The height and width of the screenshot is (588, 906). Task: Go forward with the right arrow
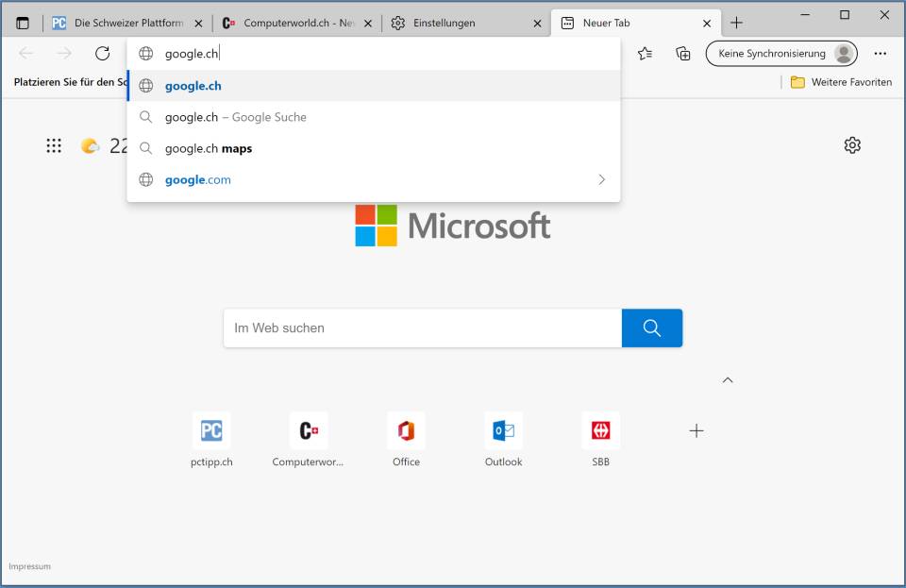pyautogui.click(x=64, y=53)
